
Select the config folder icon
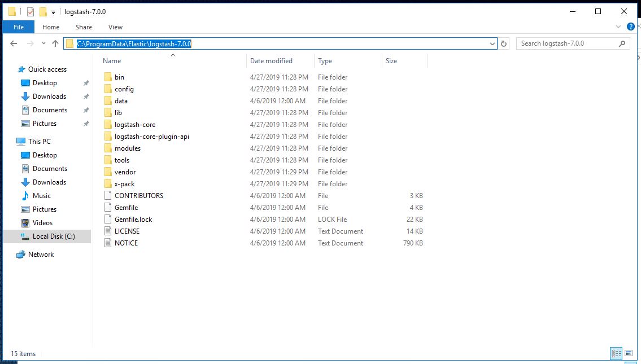(108, 89)
